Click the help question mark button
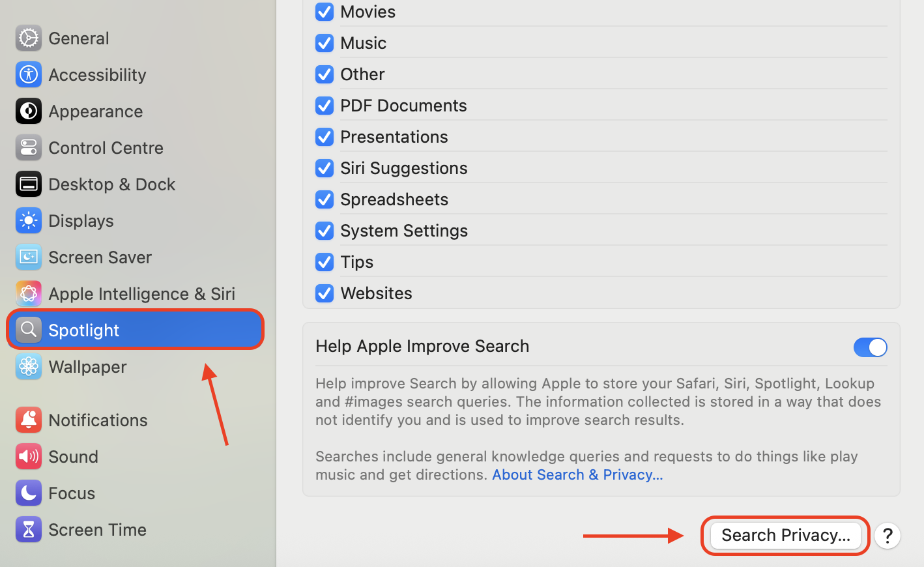This screenshot has height=567, width=924. pos(888,536)
